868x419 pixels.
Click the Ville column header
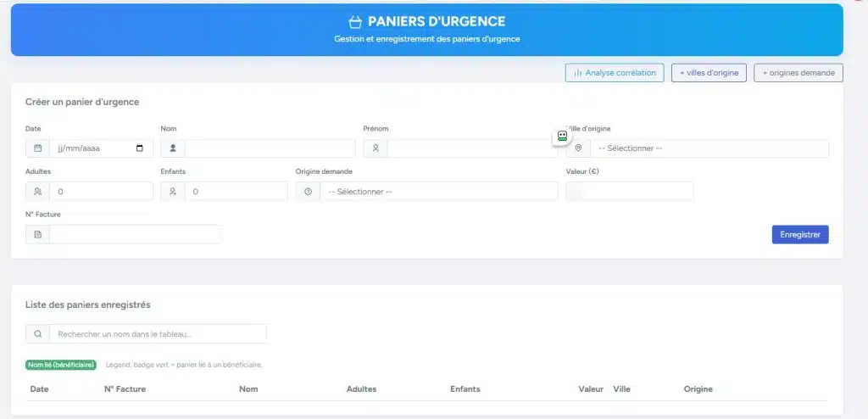pyautogui.click(x=621, y=389)
